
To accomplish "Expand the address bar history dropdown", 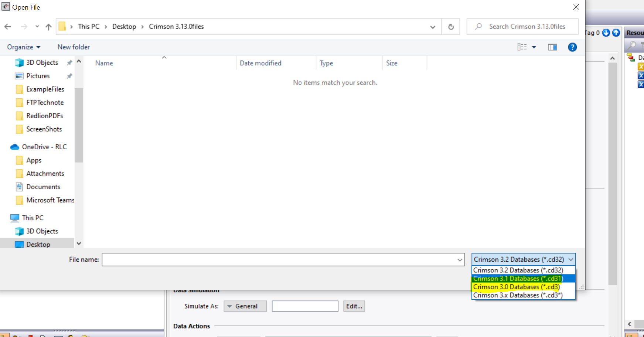I will coord(433,27).
